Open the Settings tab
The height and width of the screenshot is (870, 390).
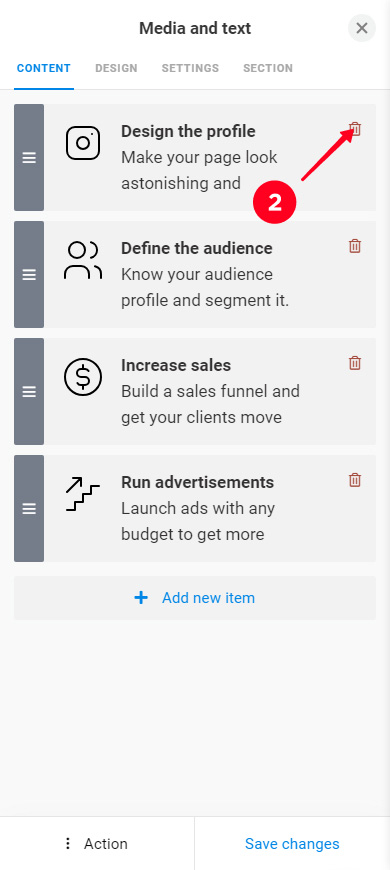190,68
